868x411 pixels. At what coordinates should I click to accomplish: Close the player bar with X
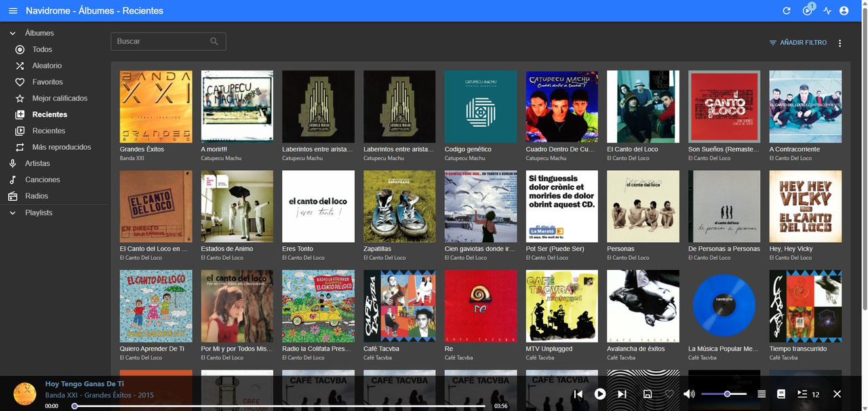[837, 394]
